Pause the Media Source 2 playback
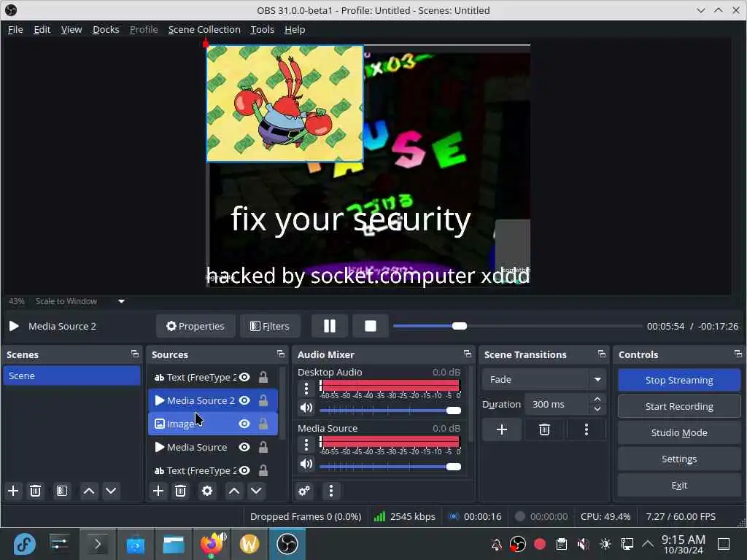The image size is (747, 560). click(329, 326)
